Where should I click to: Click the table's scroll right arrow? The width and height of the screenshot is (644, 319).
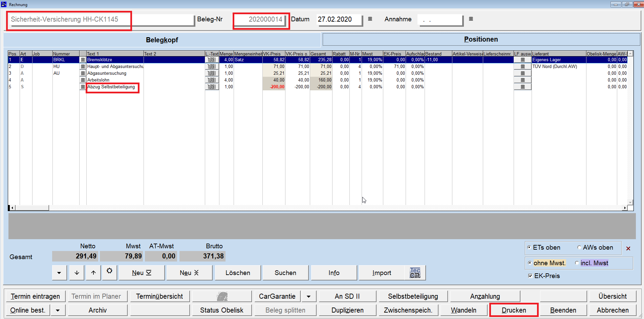pos(625,208)
